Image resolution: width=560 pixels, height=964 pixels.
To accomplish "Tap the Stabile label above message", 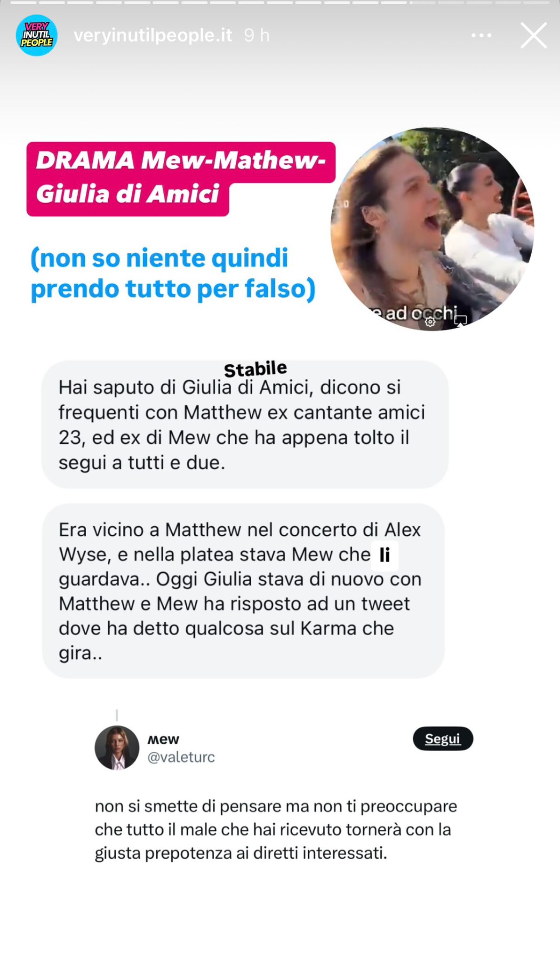I will point(255,369).
